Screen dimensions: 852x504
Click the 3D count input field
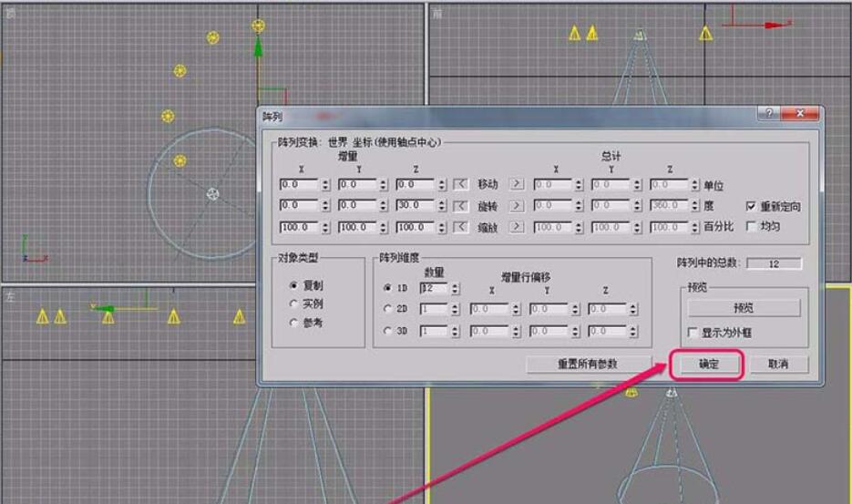tap(434, 331)
